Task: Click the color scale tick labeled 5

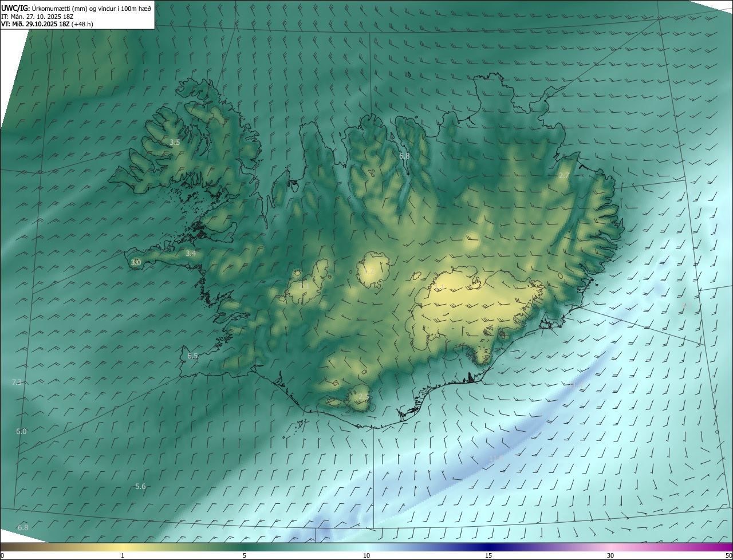Action: pos(245,555)
